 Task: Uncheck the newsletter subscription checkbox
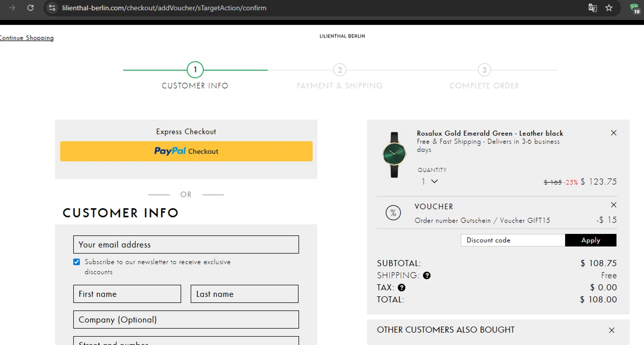[x=76, y=262]
